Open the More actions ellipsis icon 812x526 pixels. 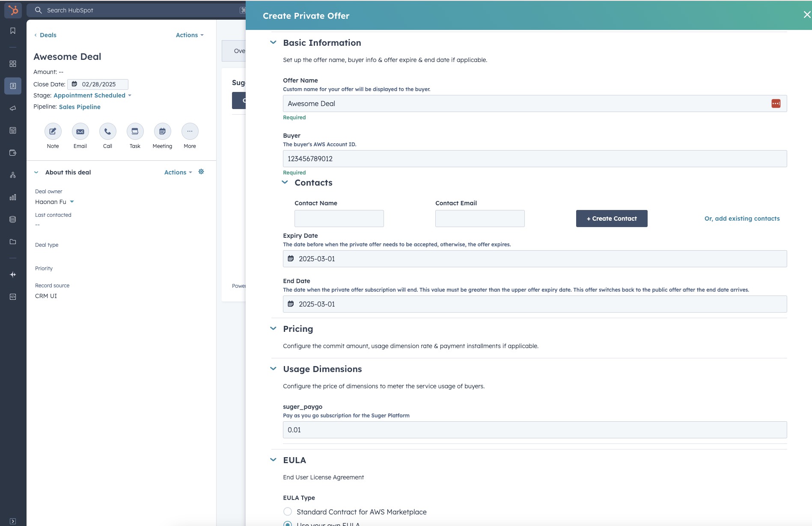190,132
